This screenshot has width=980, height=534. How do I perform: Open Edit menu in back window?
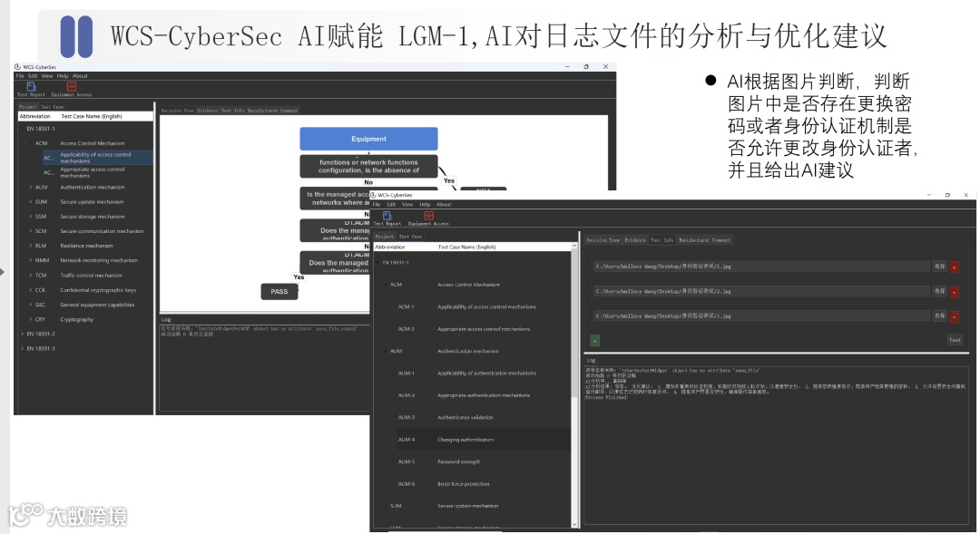point(33,75)
